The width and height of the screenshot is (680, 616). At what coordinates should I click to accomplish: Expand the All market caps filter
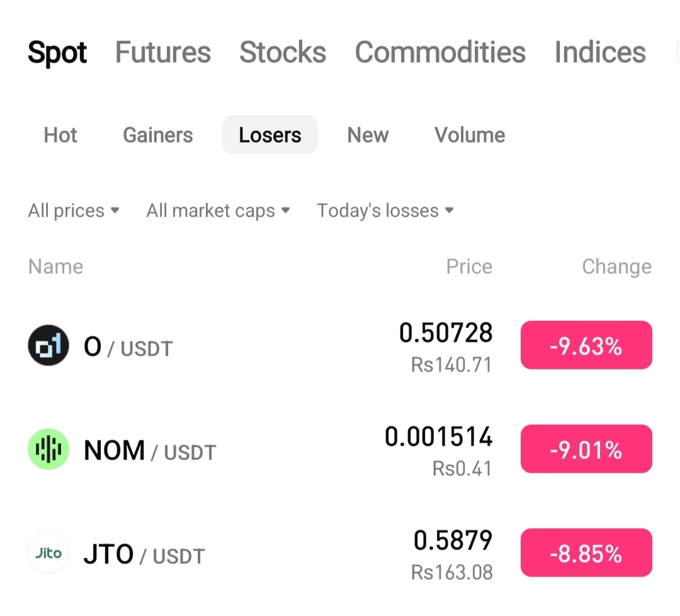pyautogui.click(x=218, y=211)
